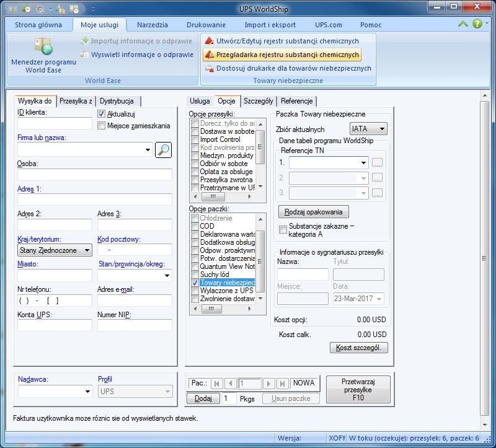
Task: Open the Firma lub nazwa dropdown
Action: [148, 149]
